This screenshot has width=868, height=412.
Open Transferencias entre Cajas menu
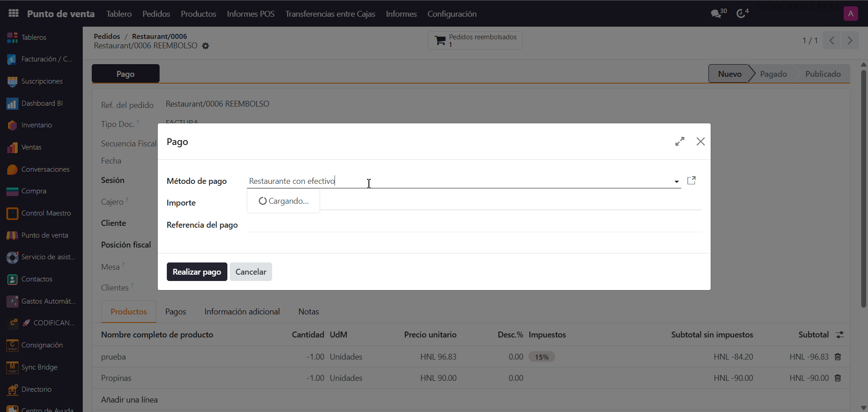330,14
